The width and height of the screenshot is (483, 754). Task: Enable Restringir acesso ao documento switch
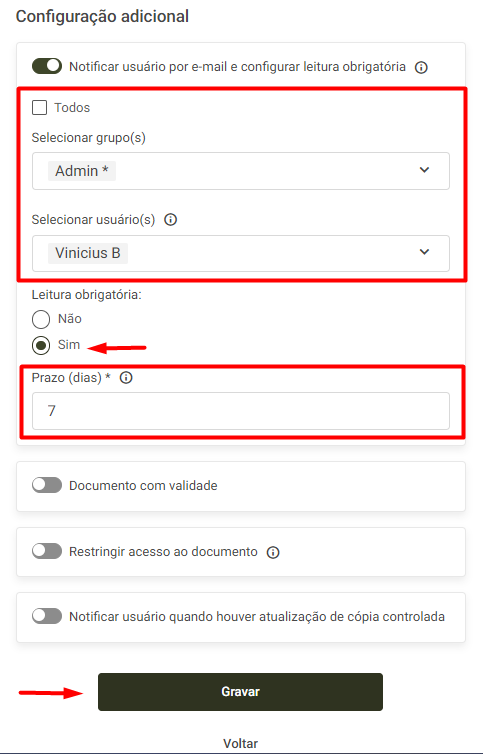coord(47,551)
